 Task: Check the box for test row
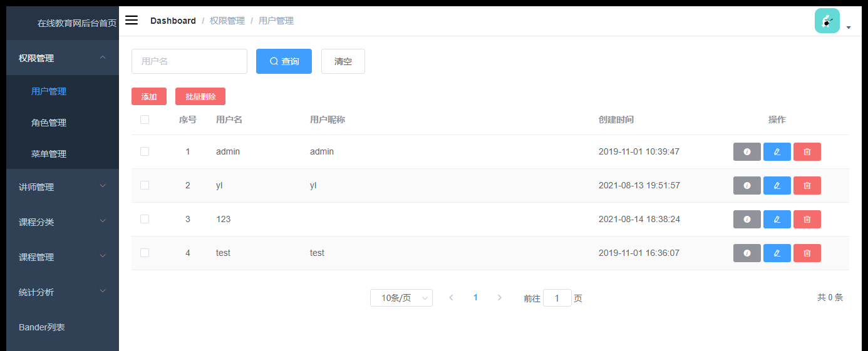(145, 253)
